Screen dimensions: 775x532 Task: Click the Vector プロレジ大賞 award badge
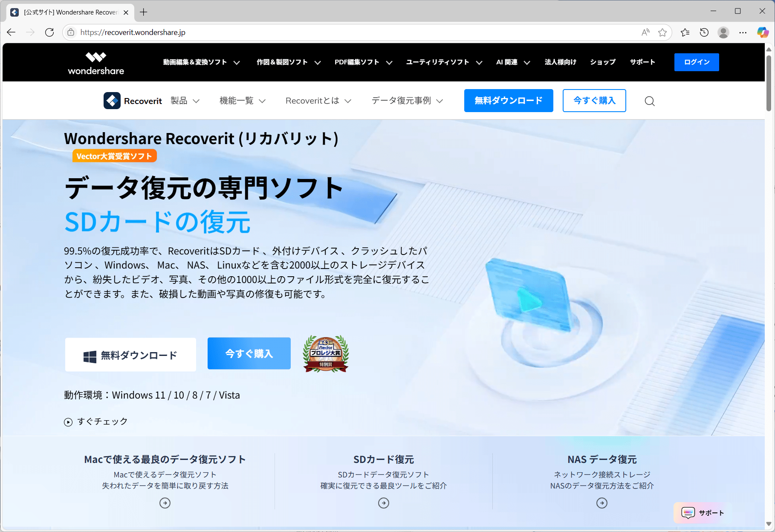tap(325, 353)
